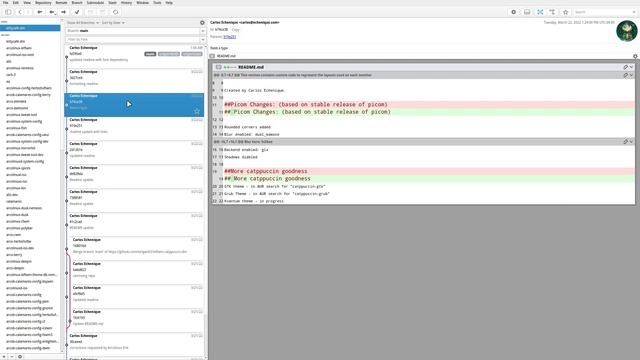
Task: Open repository settings gear in top toolbar
Action: 513,12
